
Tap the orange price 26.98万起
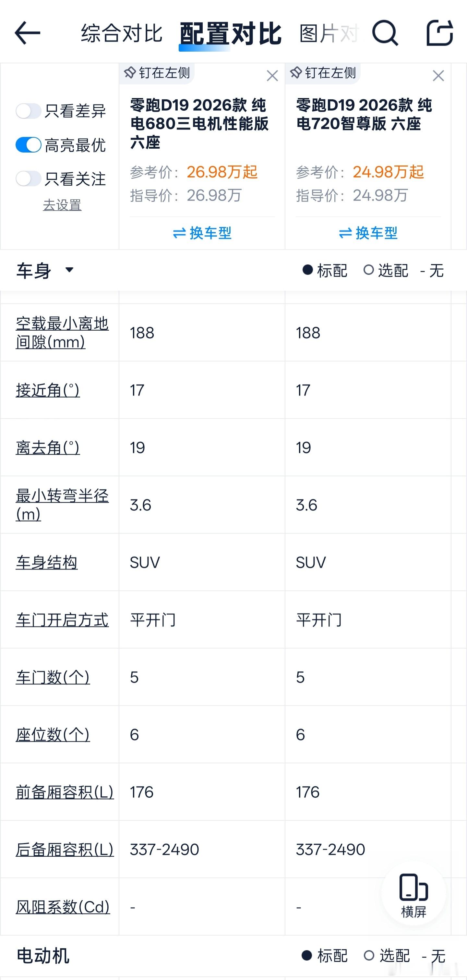pyautogui.click(x=222, y=172)
